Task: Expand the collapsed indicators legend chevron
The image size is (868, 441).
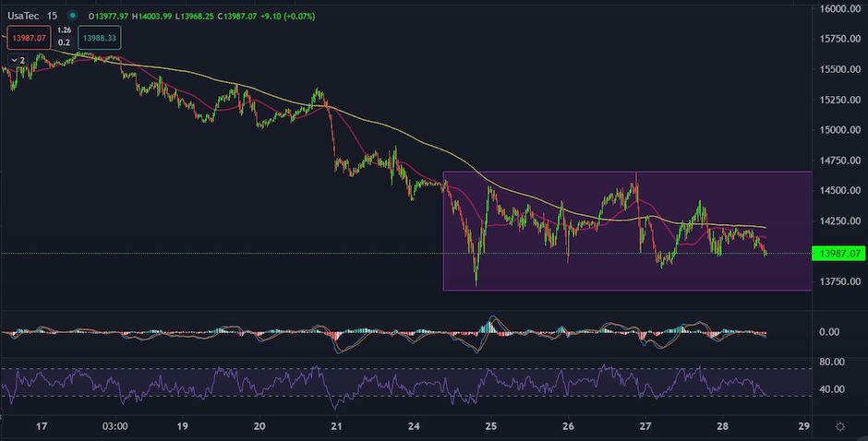Action: pos(14,60)
